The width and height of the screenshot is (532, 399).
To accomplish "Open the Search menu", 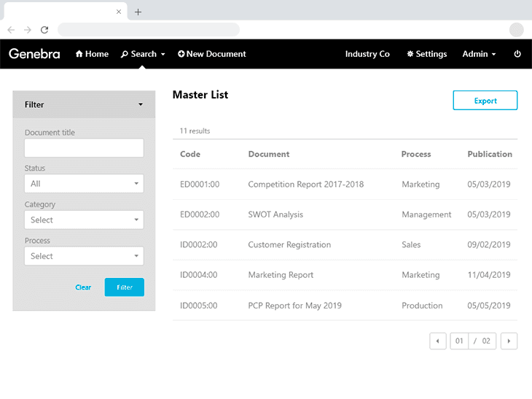I will click(x=143, y=54).
